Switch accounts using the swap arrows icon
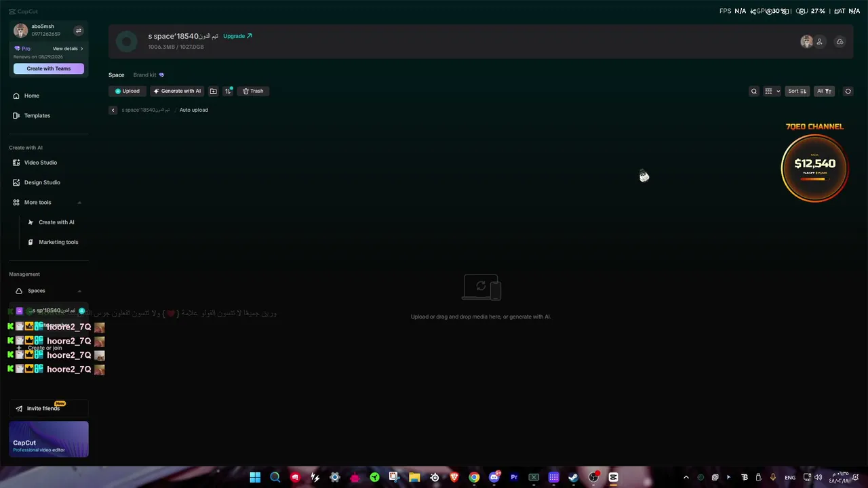Screen dimensions: 868x488 (78, 30)
